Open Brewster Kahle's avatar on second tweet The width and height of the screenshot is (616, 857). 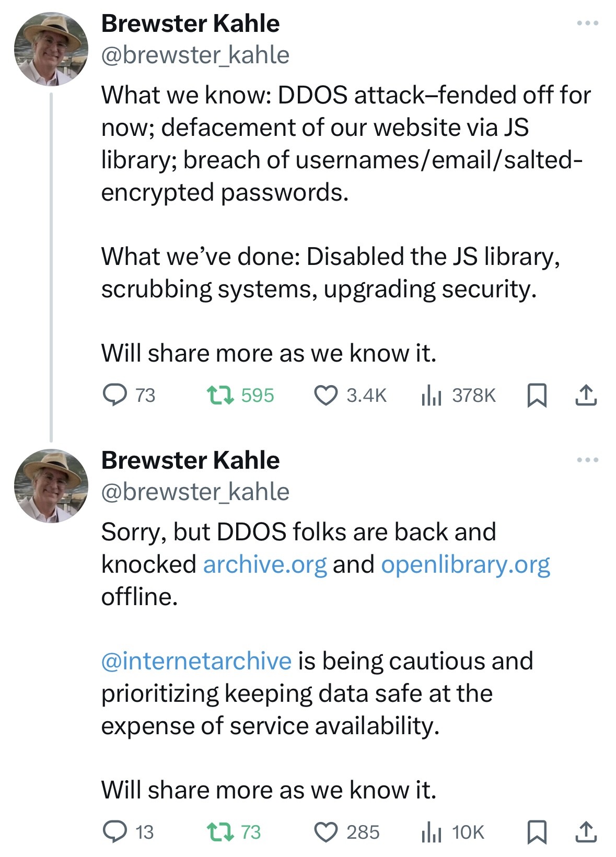point(51,485)
